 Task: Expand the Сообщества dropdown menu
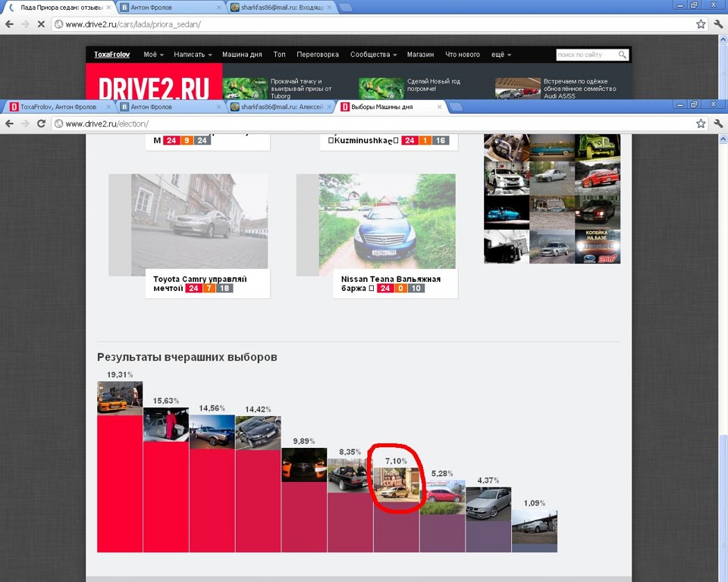[x=373, y=55]
